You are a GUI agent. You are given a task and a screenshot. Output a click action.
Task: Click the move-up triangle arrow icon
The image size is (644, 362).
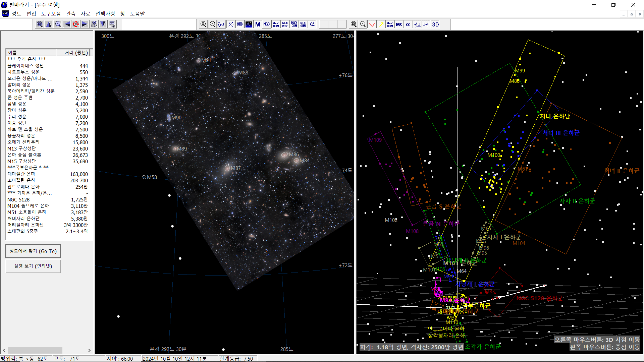[49, 24]
